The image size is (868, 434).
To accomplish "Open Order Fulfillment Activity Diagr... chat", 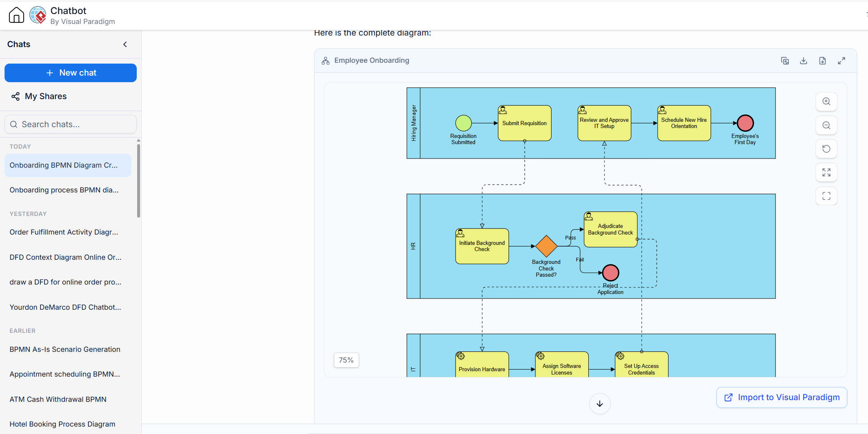I will [68, 232].
